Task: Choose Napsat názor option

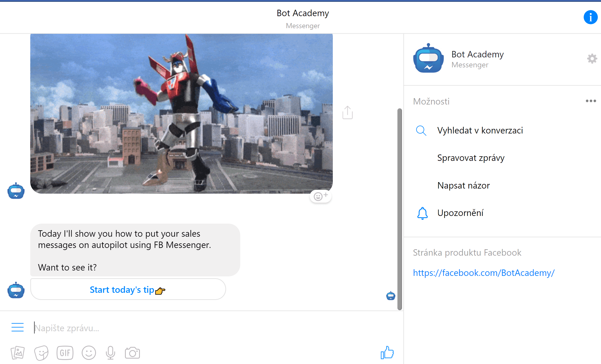Action: [463, 185]
